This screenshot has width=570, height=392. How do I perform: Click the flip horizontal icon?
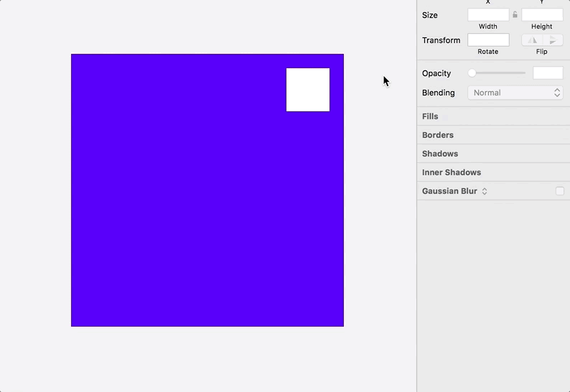(x=532, y=40)
